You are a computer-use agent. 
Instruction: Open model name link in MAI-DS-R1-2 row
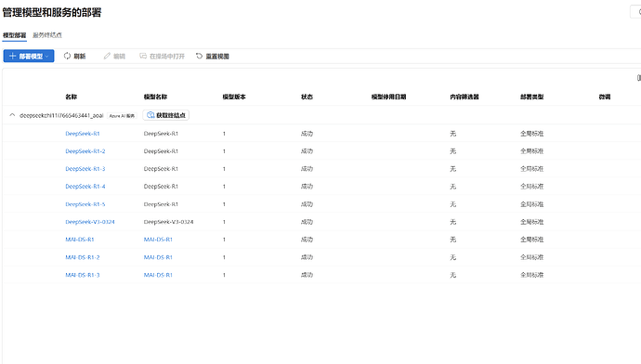(158, 257)
